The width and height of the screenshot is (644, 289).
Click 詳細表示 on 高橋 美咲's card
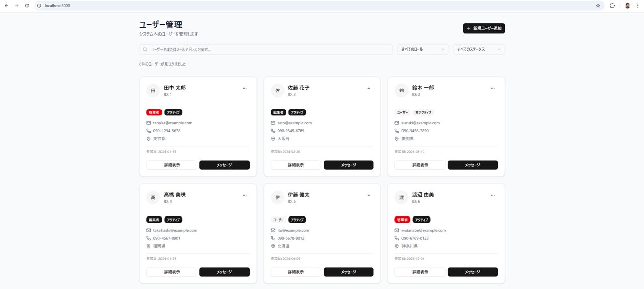pos(172,272)
